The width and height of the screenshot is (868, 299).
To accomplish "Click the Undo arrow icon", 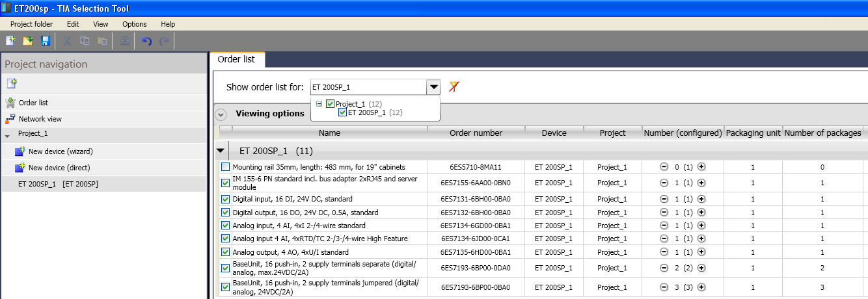I will coord(146,41).
